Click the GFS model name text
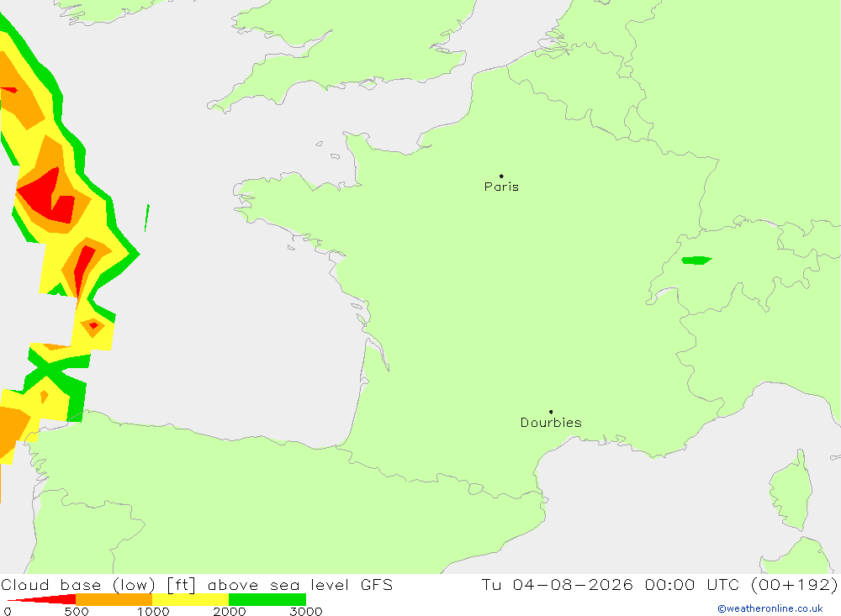The width and height of the screenshot is (841, 616). click(x=377, y=584)
